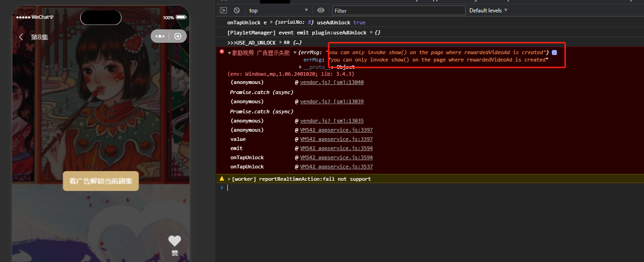Go back with the phone chevron
The width and height of the screenshot is (644, 262).
tap(21, 37)
